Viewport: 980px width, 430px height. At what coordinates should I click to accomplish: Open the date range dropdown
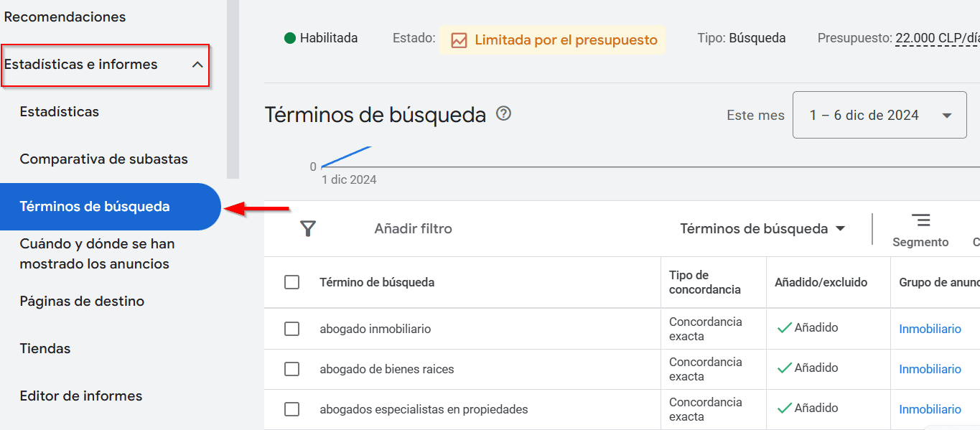pyautogui.click(x=879, y=115)
